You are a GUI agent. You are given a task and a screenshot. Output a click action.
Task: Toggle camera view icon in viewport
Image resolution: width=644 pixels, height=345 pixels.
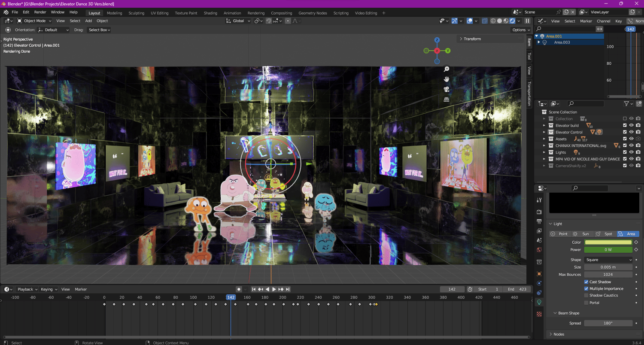[x=447, y=89]
